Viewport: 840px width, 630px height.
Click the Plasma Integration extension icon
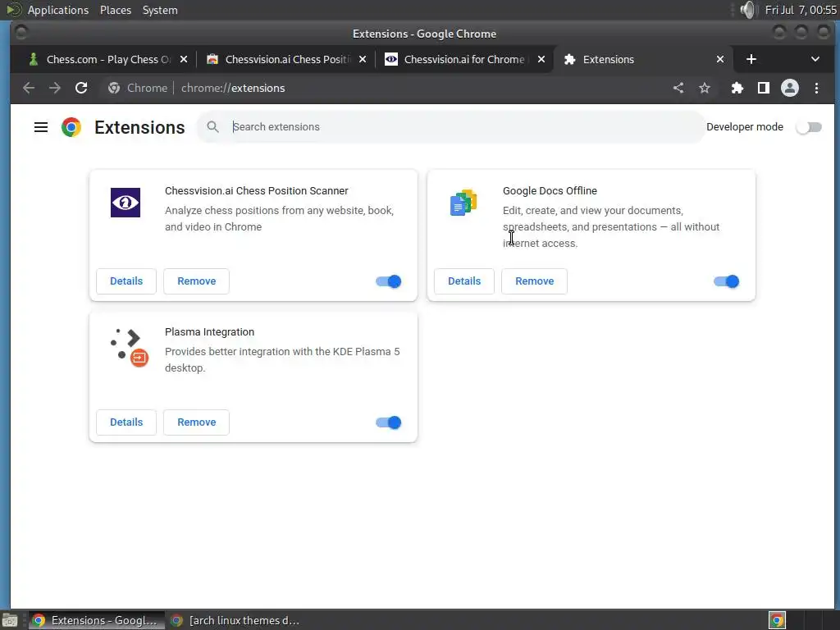[129, 348]
